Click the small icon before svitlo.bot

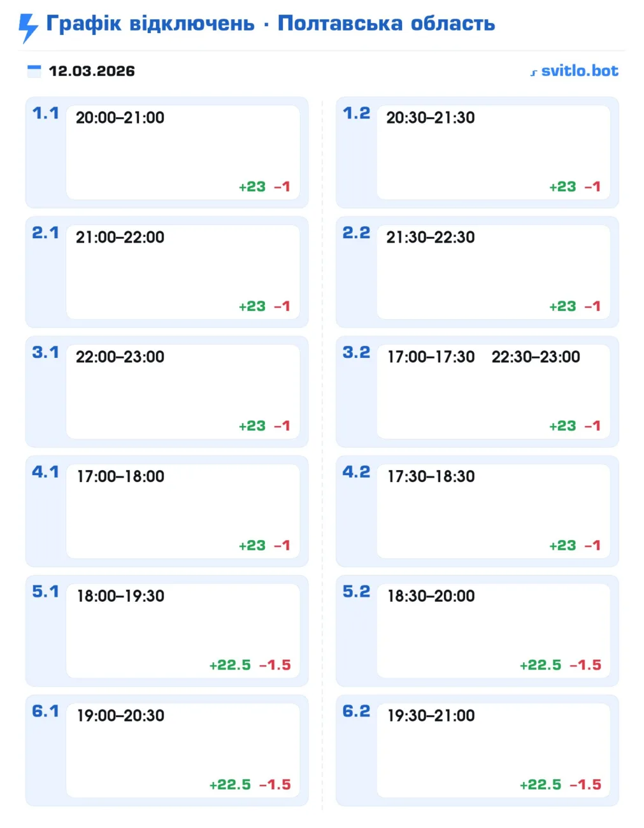pos(534,73)
